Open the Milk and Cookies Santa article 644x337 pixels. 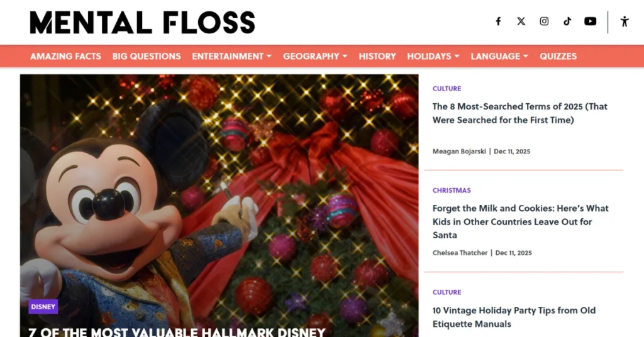(520, 222)
